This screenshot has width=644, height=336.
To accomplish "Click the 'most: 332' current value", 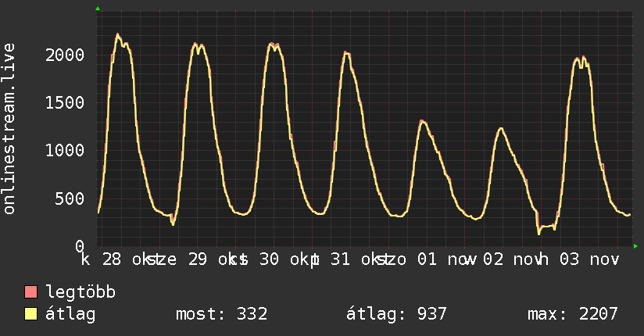I will pyautogui.click(x=223, y=314).
